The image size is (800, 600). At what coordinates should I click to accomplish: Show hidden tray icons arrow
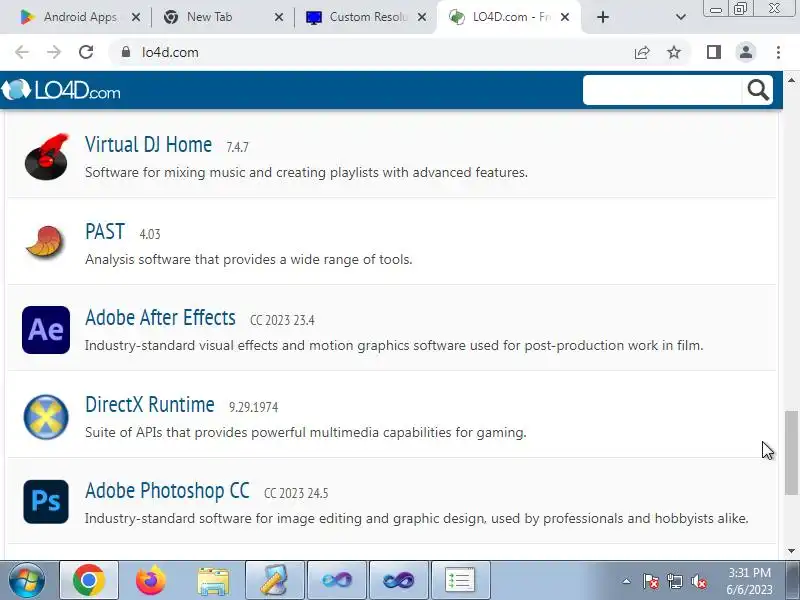point(626,581)
